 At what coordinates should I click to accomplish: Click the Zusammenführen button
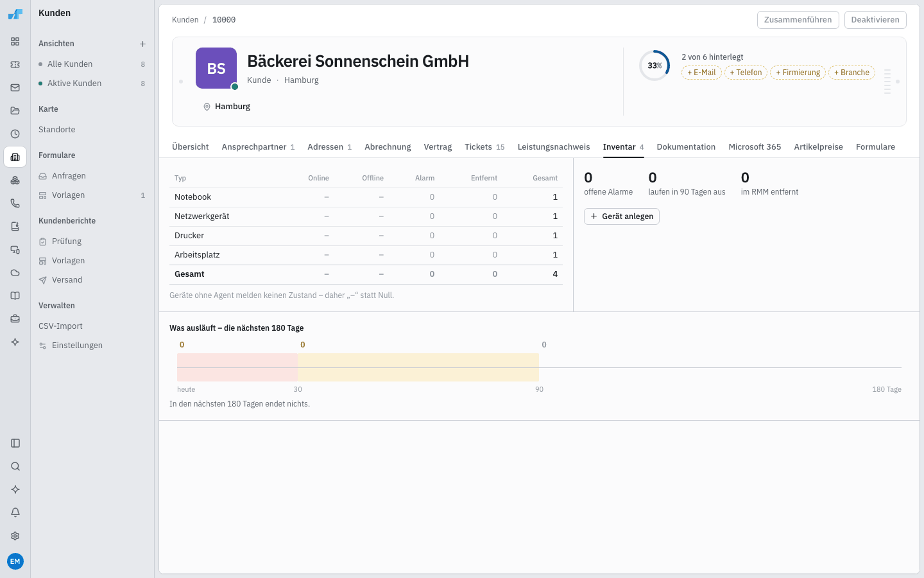pyautogui.click(x=798, y=20)
